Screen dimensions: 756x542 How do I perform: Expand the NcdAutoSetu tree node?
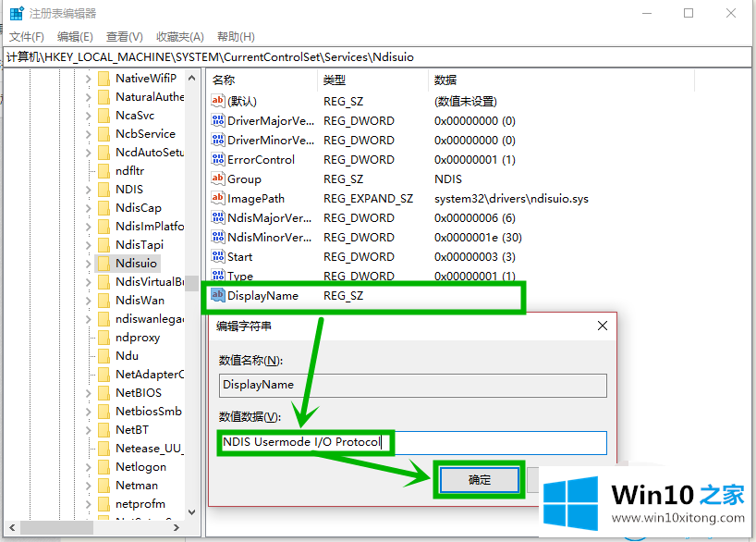(x=88, y=153)
